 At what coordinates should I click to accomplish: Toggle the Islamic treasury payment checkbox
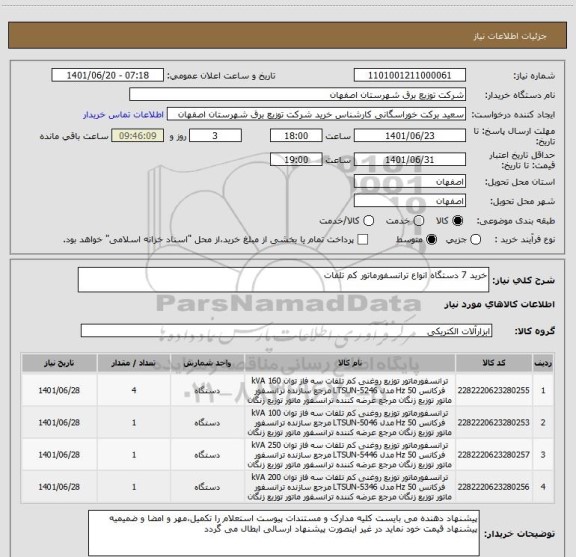click(x=363, y=240)
